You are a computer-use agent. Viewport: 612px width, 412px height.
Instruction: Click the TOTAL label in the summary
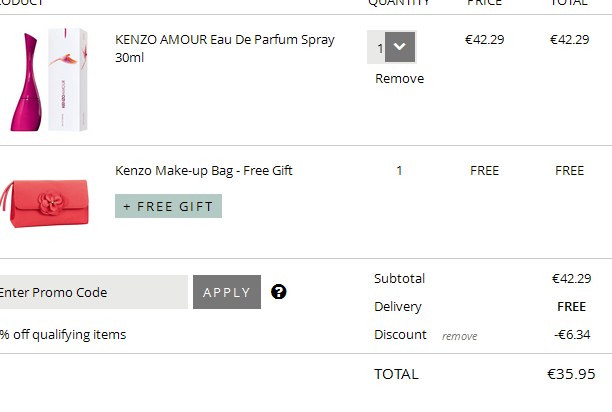[396, 375]
